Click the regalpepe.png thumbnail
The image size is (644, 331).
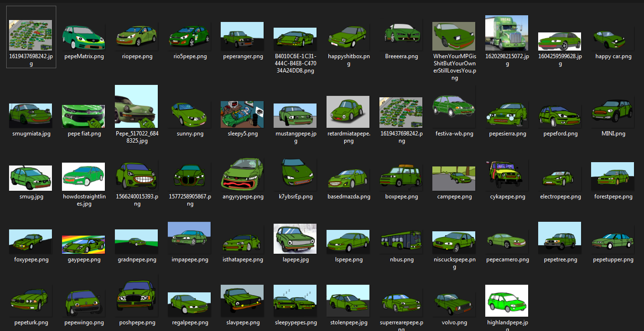pyautogui.click(x=189, y=304)
